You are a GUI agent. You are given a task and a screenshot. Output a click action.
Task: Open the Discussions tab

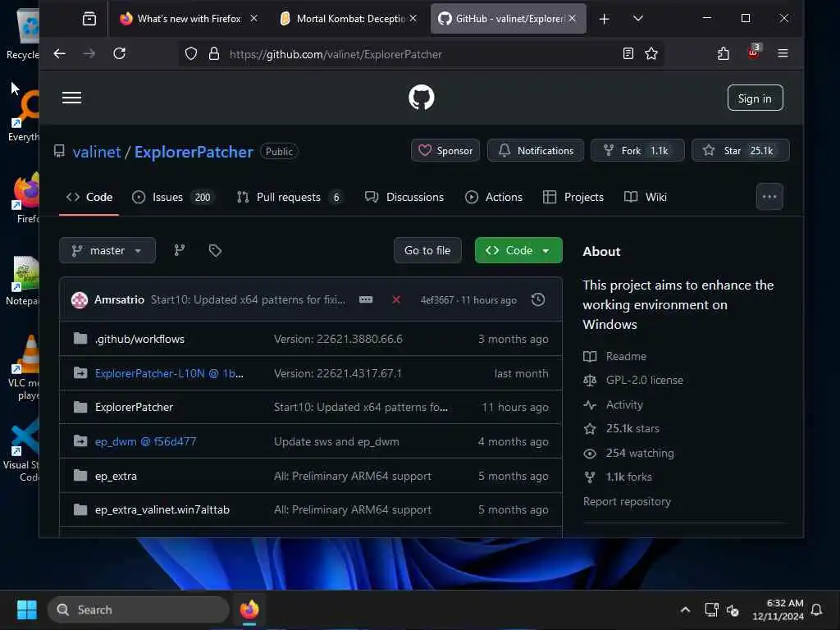(404, 197)
